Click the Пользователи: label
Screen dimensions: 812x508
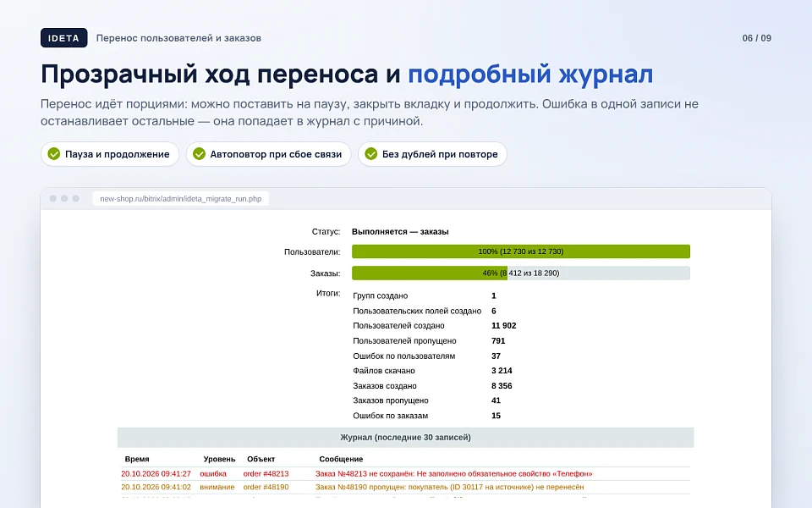pos(312,252)
